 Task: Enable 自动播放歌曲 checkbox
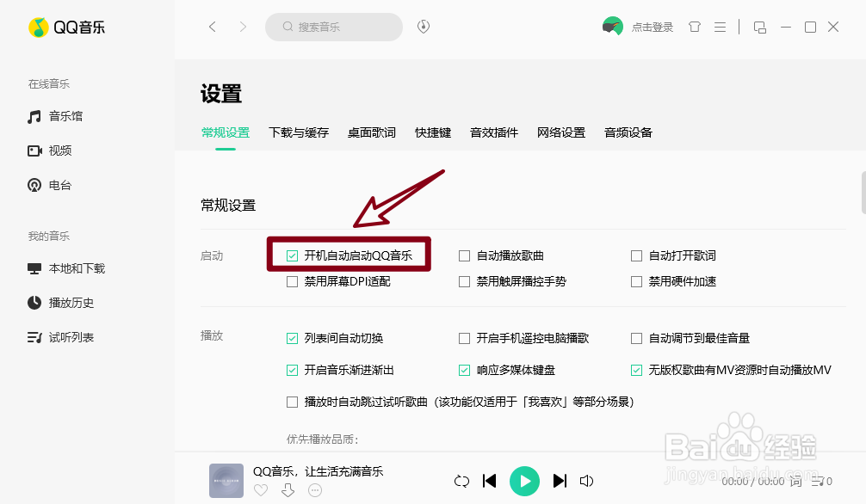coord(465,255)
